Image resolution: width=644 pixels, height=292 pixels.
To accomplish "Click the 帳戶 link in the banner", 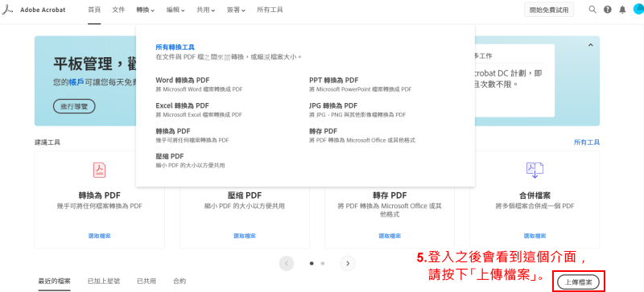I will 76,82.
